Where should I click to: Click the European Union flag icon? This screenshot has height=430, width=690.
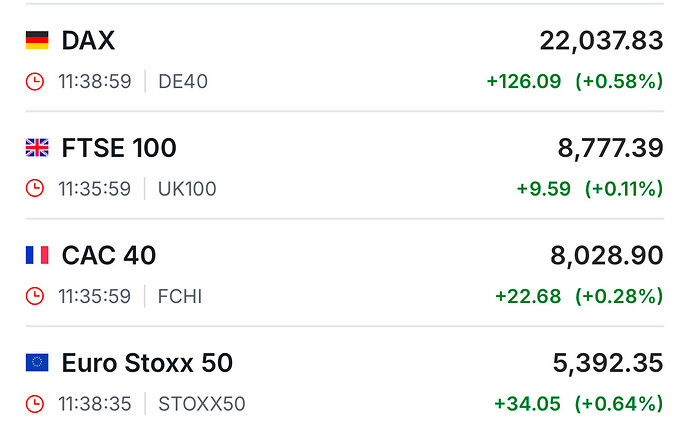click(37, 363)
